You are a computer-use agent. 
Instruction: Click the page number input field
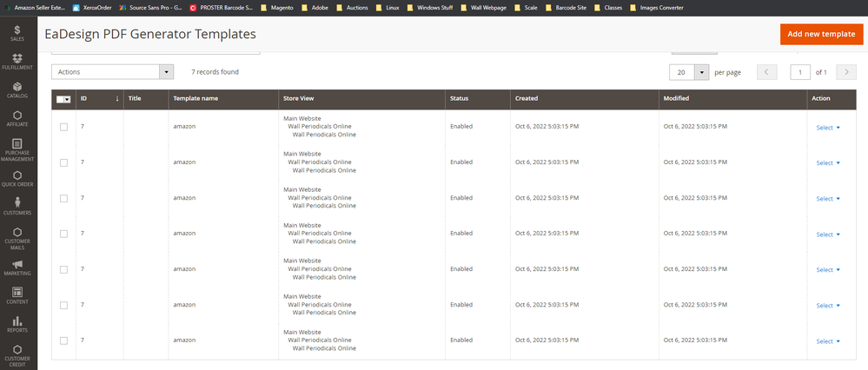pos(799,72)
